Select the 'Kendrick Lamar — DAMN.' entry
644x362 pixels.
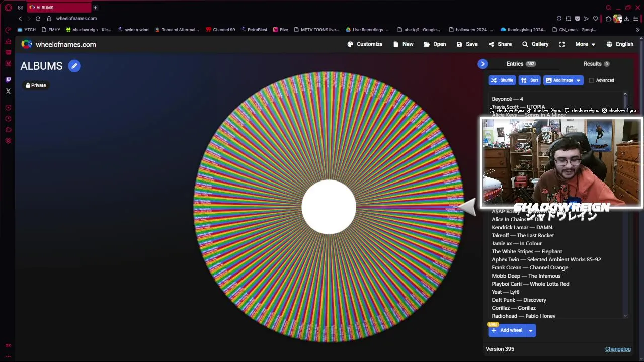point(522,227)
